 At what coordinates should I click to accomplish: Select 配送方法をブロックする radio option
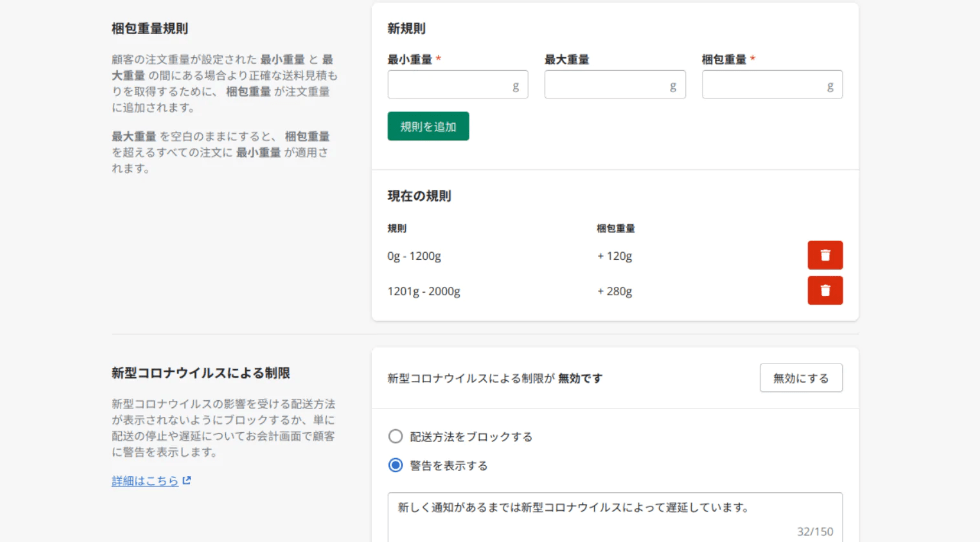coord(395,436)
